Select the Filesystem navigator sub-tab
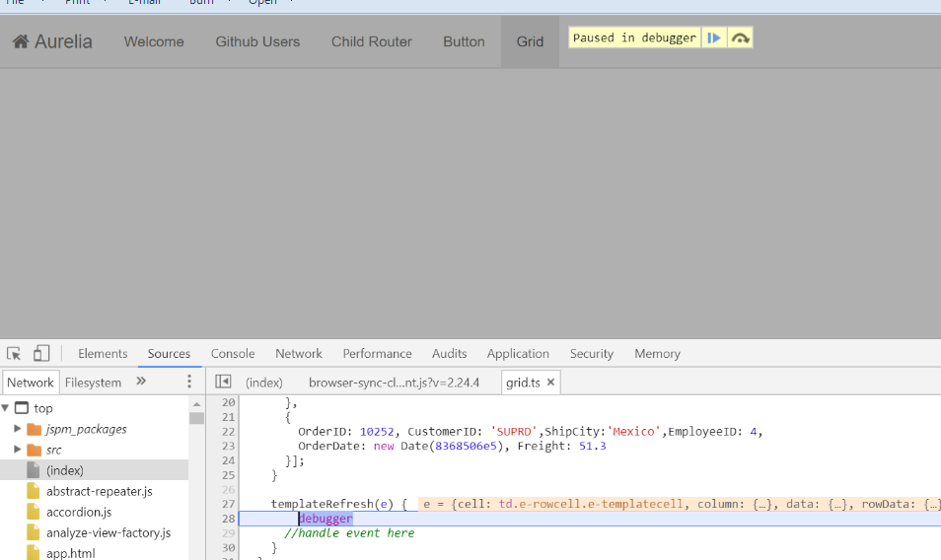This screenshot has width=941, height=560. (93, 383)
